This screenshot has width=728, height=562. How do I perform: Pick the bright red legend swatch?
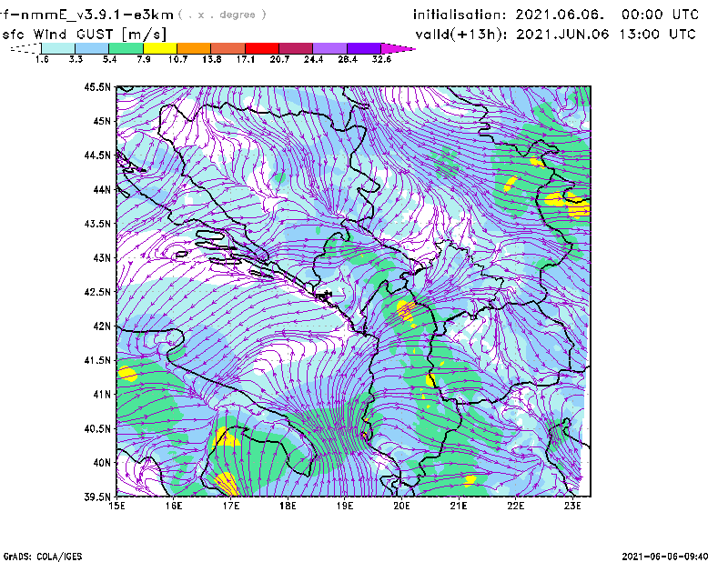coord(262,48)
